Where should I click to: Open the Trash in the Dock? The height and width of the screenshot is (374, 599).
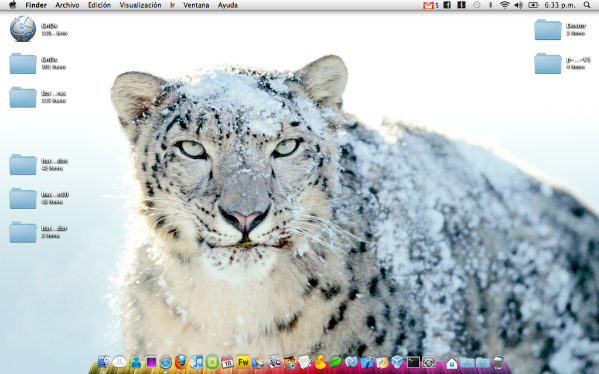pos(498,362)
